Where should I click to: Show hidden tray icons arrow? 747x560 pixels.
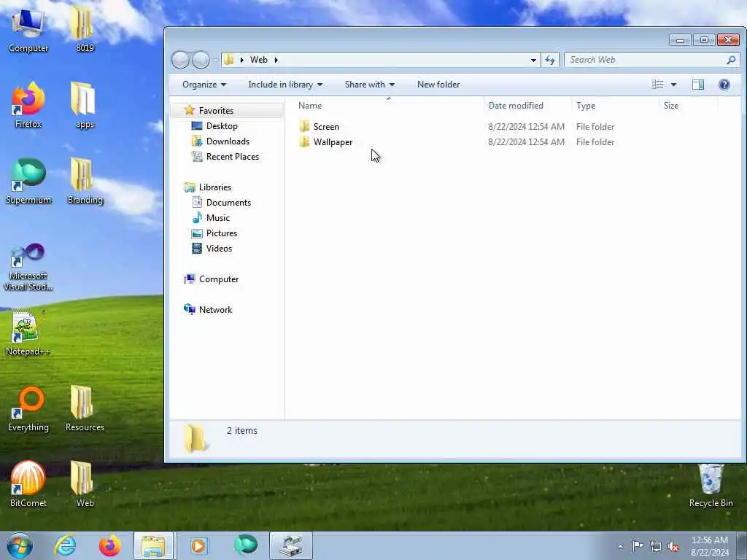(620, 546)
